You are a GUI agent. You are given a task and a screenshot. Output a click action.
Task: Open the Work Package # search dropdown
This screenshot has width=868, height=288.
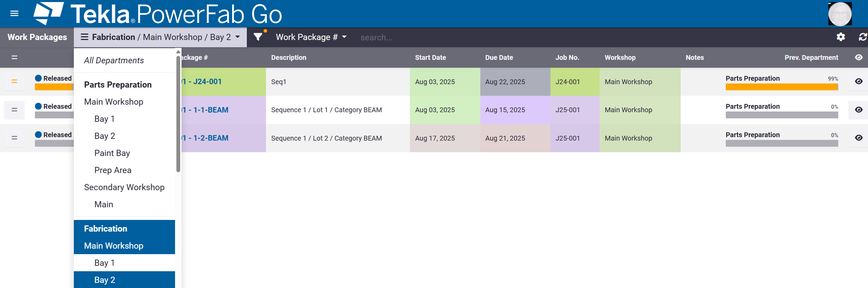tap(311, 37)
